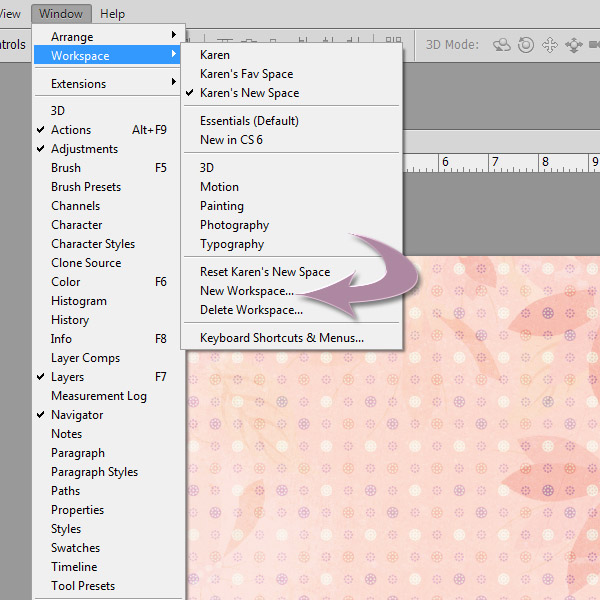
Task: Show the Properties panel
Action: (107, 510)
